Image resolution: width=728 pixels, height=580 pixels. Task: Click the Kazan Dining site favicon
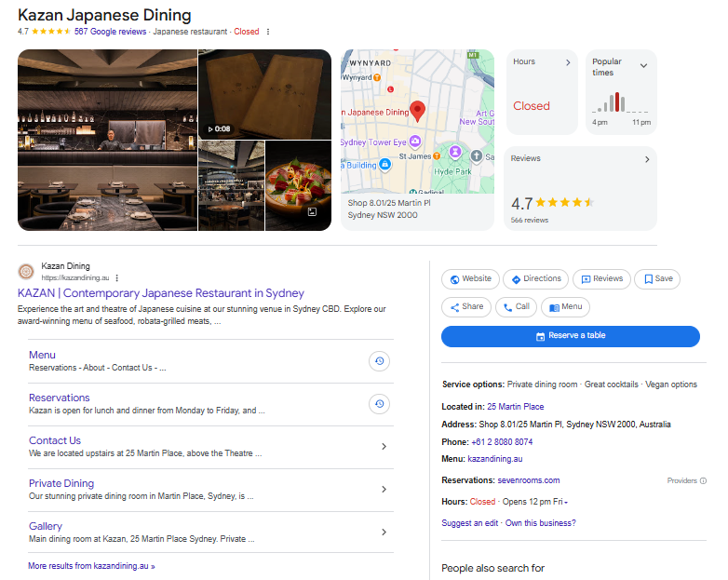(x=26, y=272)
